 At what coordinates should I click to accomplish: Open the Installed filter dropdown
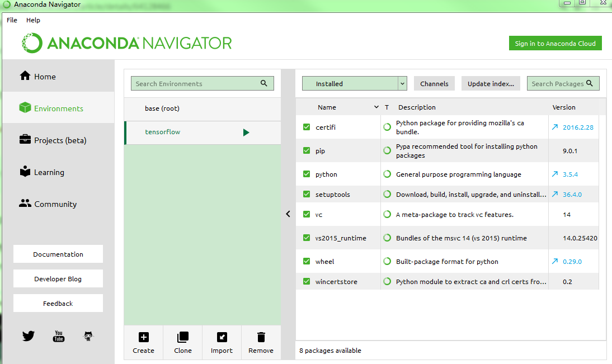click(355, 83)
